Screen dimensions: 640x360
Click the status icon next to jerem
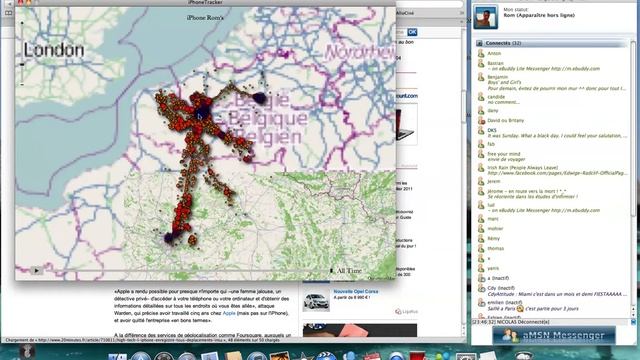[x=481, y=181]
